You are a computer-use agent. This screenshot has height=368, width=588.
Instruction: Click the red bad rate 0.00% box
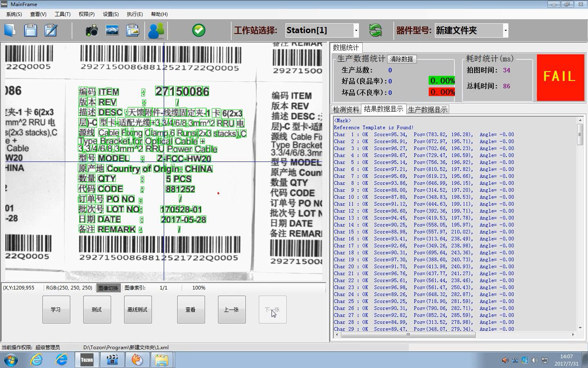coord(442,92)
